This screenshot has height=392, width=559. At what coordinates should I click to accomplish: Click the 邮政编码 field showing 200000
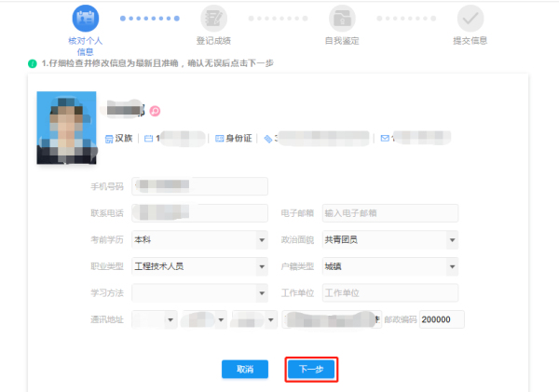[442, 319]
